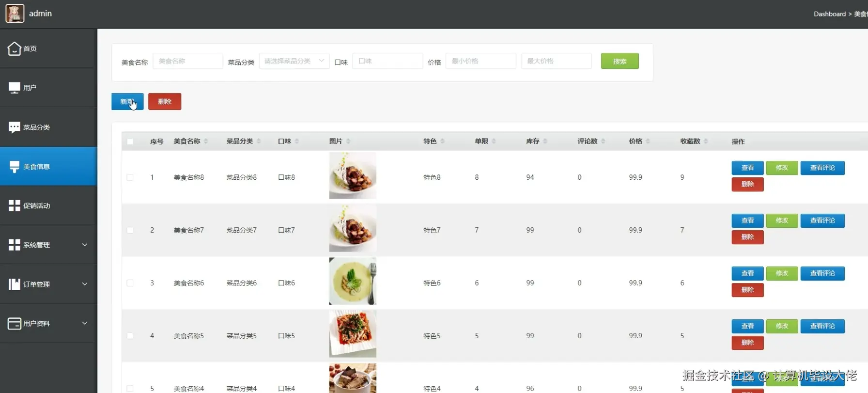The width and height of the screenshot is (868, 393).
Task: Click the green 搜索 button
Action: tap(620, 61)
